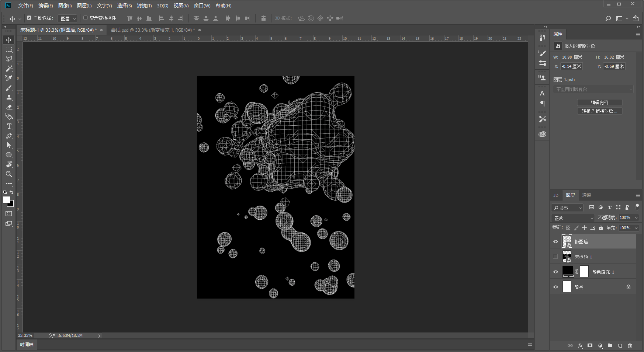Click the 颜色填充 1 black color thumbnail
644x352 pixels.
tap(568, 272)
